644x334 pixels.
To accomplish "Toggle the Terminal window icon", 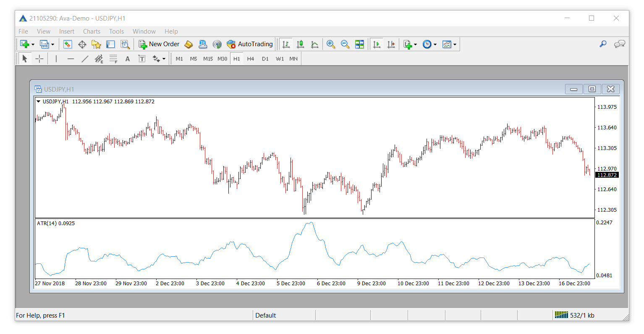I will pos(110,44).
